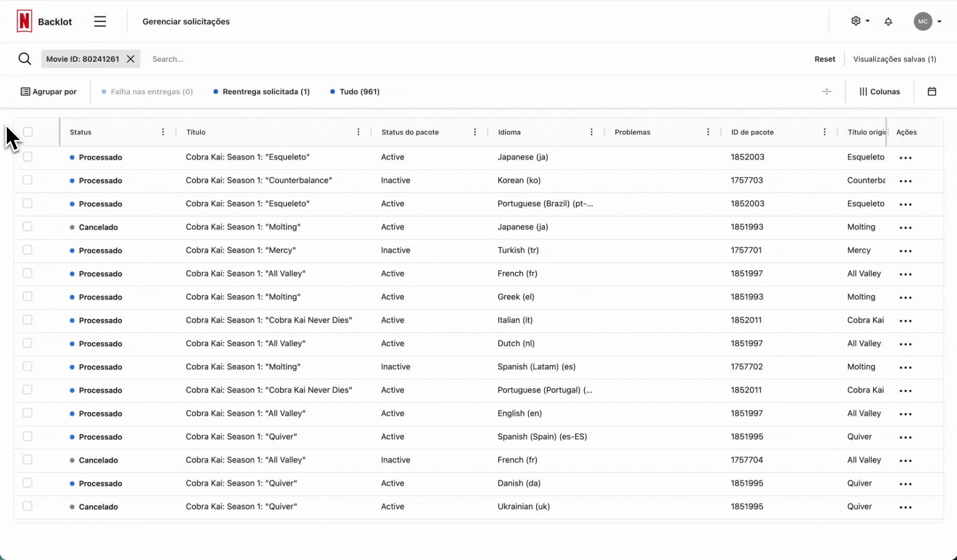This screenshot has width=957, height=560.
Task: Remove the Movie ID 80241261 filter chip
Action: pos(131,59)
